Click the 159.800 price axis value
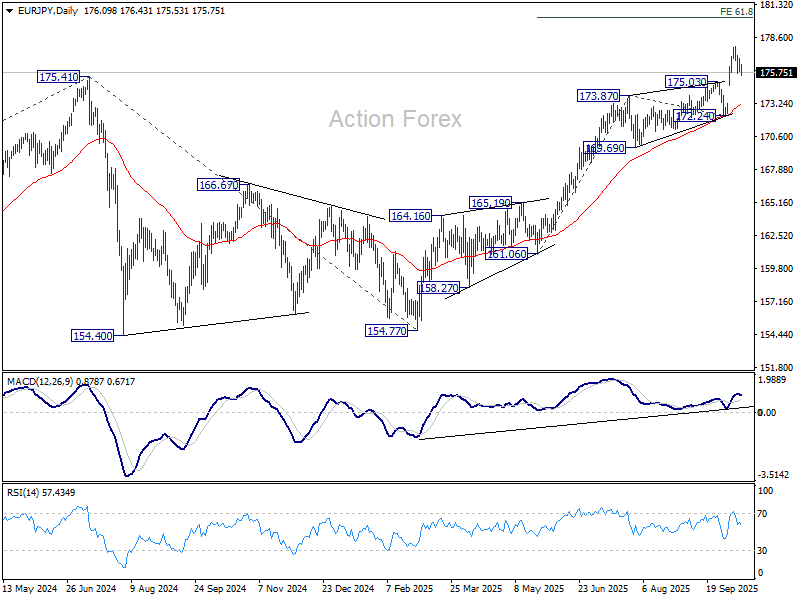The width and height of the screenshot is (800, 600). coord(777,268)
